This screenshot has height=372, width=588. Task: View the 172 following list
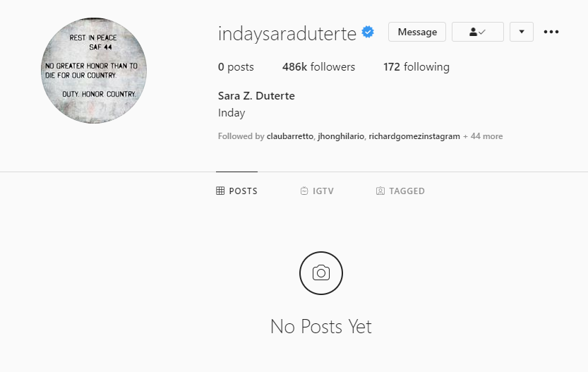click(x=416, y=67)
